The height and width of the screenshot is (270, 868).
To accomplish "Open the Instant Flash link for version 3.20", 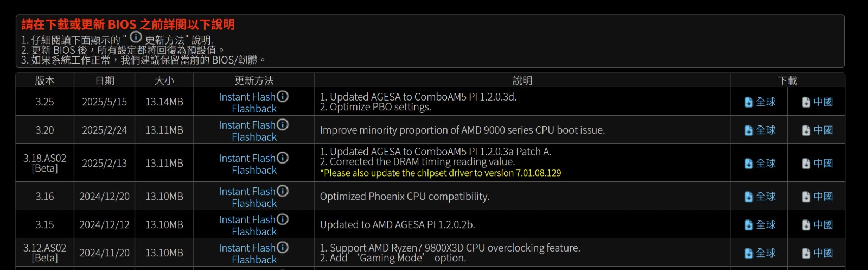I will pyautogui.click(x=247, y=125).
